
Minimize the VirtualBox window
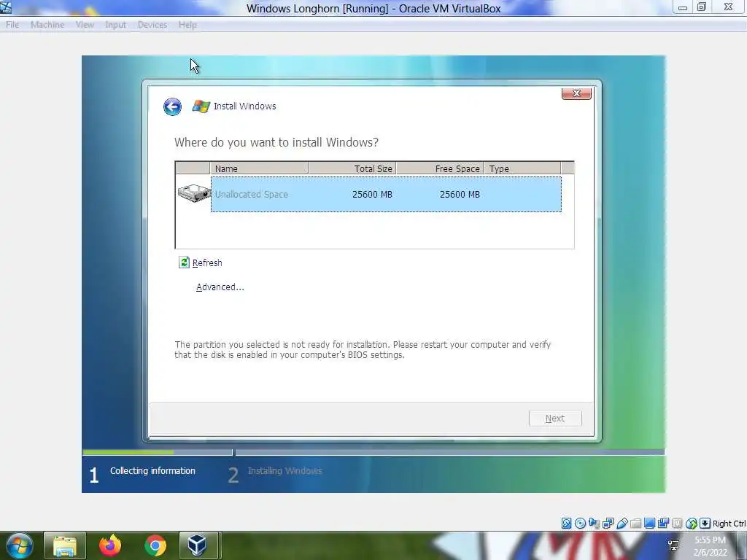[683, 7]
